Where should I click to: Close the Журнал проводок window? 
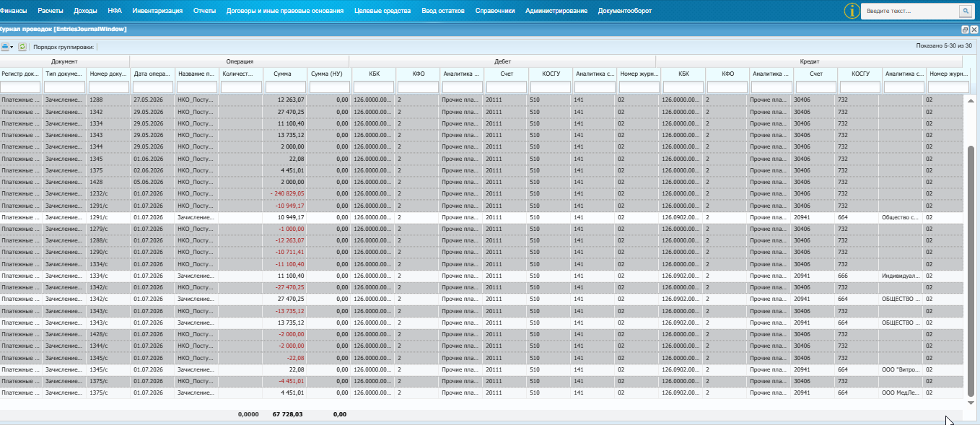click(974, 30)
